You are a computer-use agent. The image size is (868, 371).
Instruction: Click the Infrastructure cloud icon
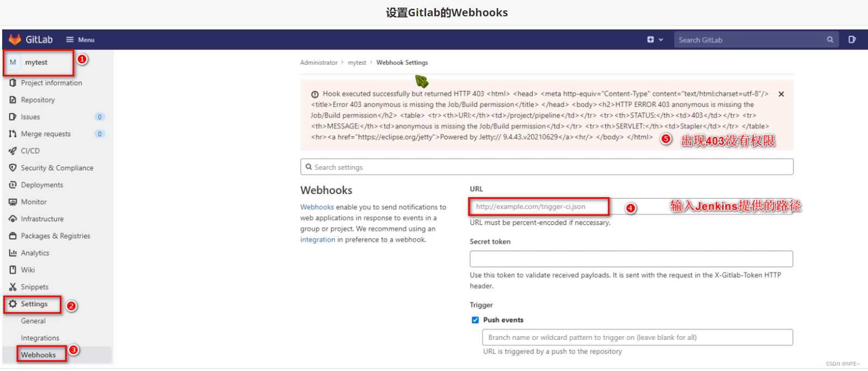pyautogui.click(x=13, y=218)
